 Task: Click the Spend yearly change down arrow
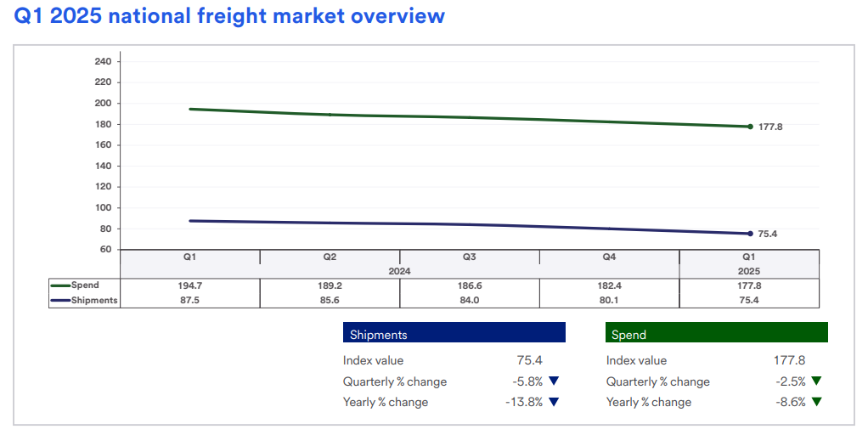coord(816,402)
